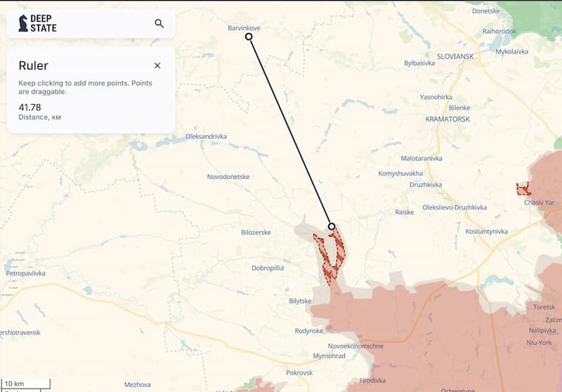Click the 10 km scale bar
The width and height of the screenshot is (562, 392).
pyautogui.click(x=25, y=384)
